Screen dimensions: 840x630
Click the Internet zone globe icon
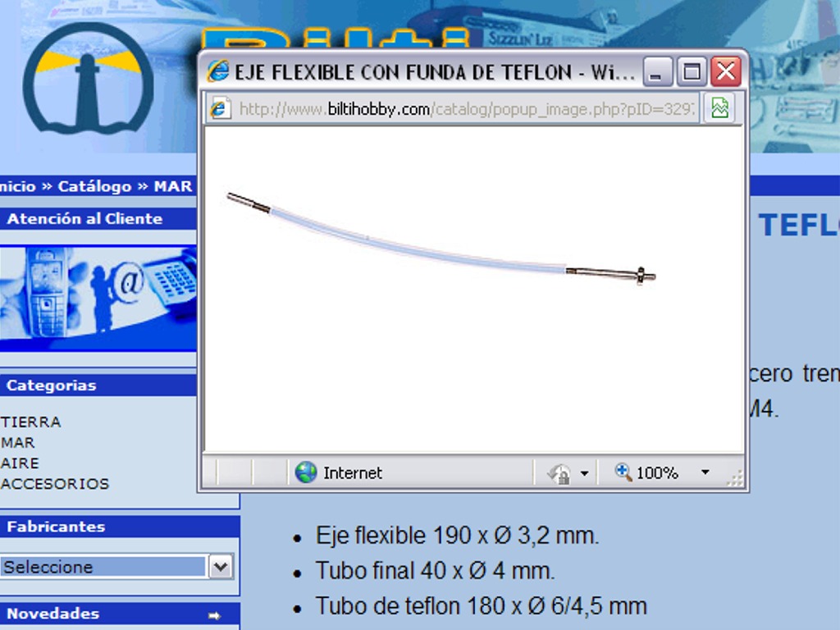tap(306, 472)
